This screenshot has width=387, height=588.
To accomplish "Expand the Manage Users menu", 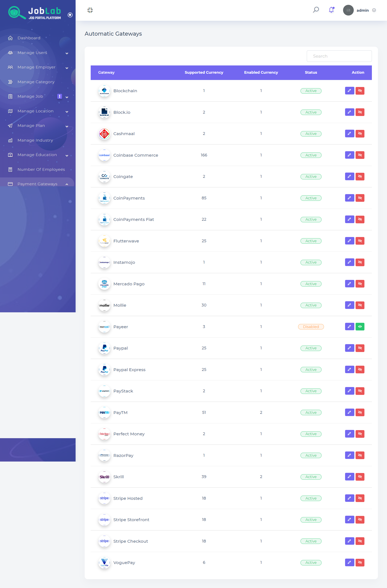I will [x=67, y=53].
